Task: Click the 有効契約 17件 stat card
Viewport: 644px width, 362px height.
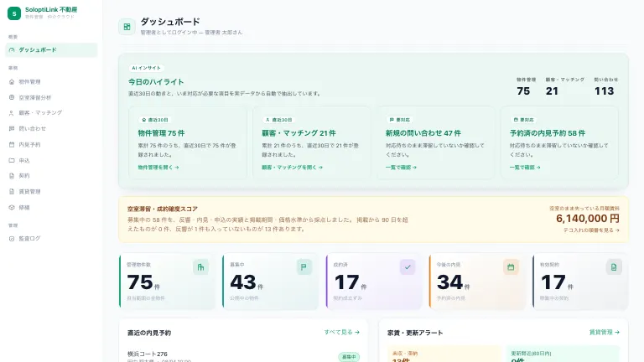Action: (x=580, y=282)
